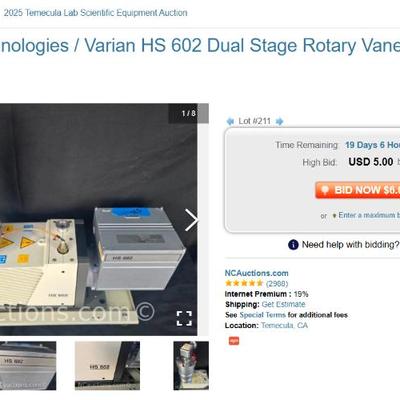
Task: Open the Special Terms link
Action: click(262, 315)
